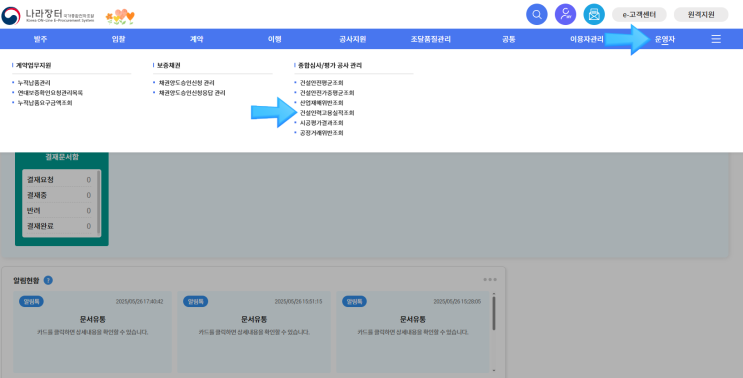Open the 발주 top menu
743x378 pixels.
[x=40, y=39]
